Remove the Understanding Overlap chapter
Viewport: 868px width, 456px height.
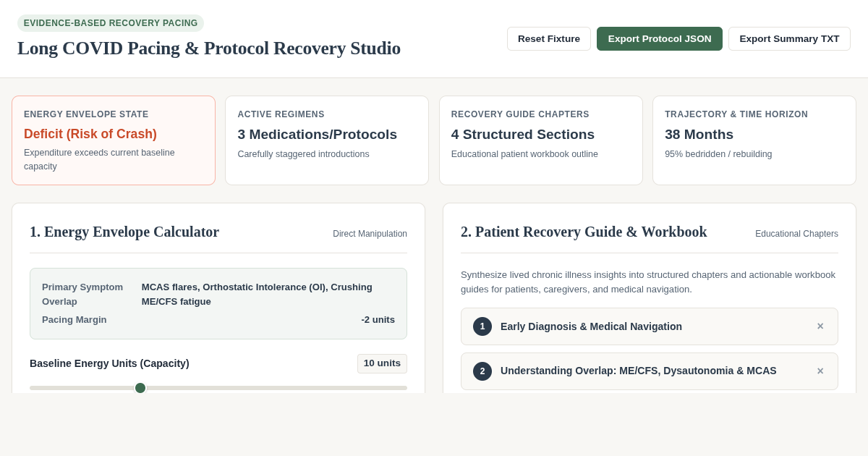[820, 371]
